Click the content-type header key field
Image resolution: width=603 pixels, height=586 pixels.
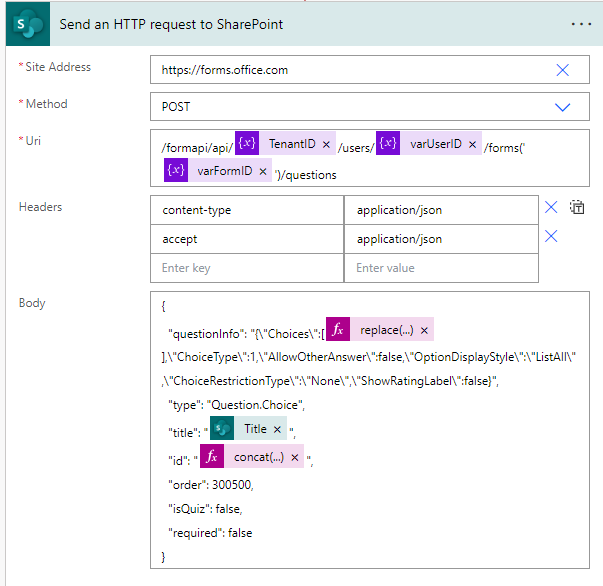[247, 210]
